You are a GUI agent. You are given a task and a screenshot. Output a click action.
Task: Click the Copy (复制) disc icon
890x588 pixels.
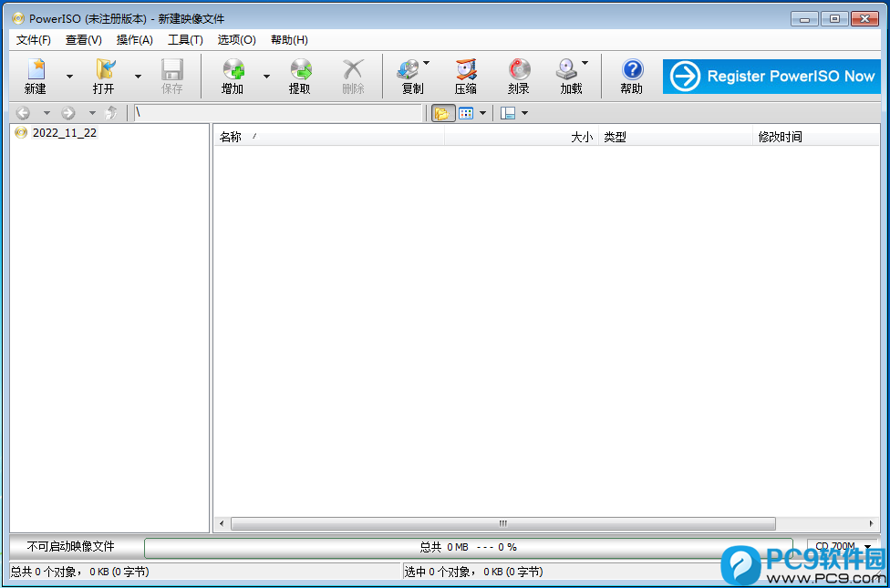coord(409,70)
